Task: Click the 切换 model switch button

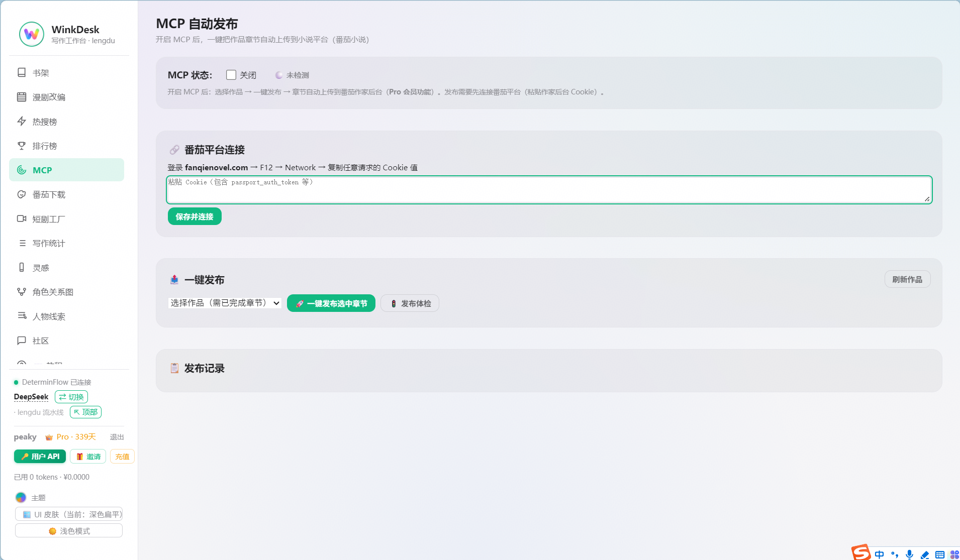Action: coord(71,397)
